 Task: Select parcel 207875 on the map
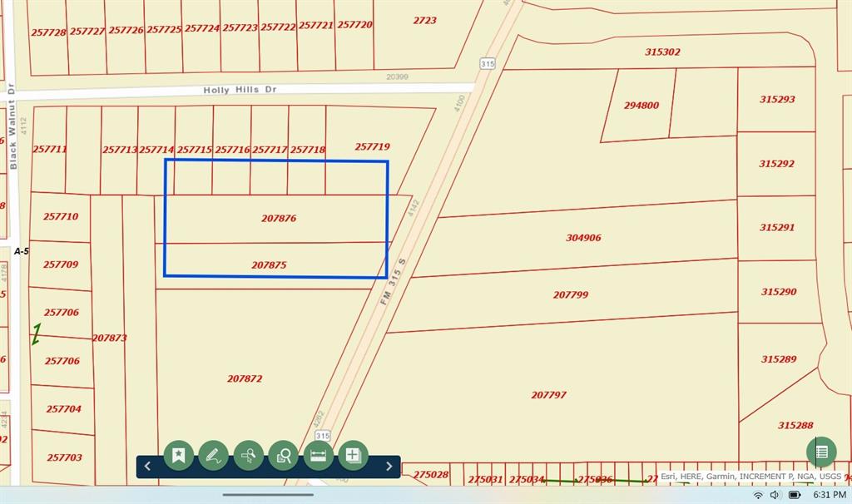click(269, 265)
